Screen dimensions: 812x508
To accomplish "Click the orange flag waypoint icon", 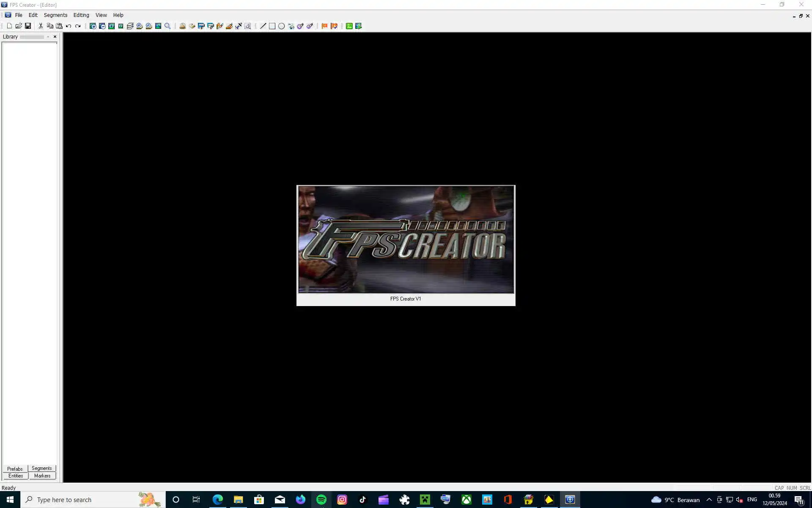I will (x=325, y=26).
